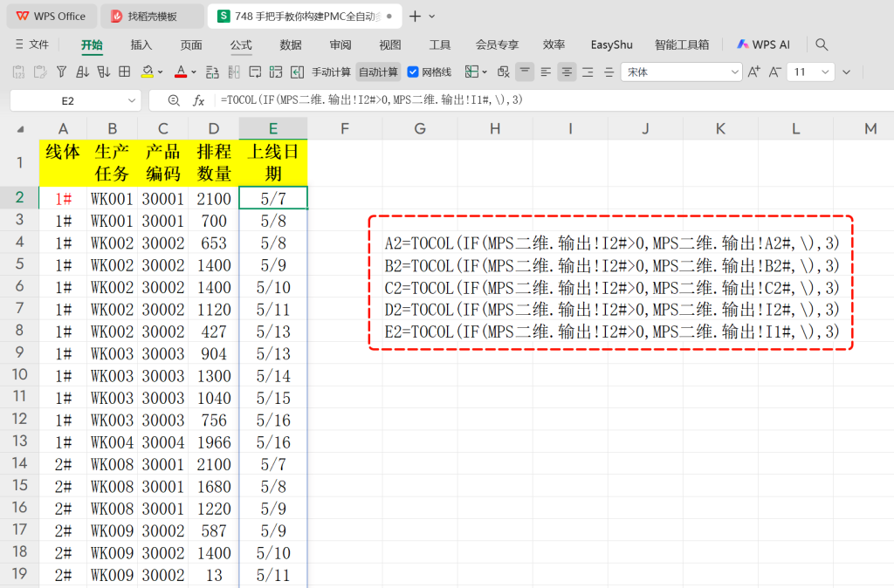Open the 会员专享 tab

[x=497, y=45]
